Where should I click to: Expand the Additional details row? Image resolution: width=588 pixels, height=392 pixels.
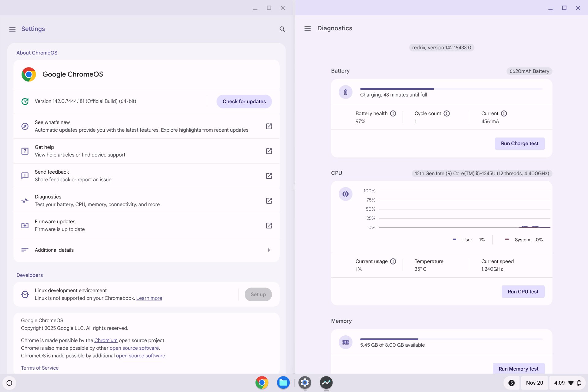(x=146, y=250)
